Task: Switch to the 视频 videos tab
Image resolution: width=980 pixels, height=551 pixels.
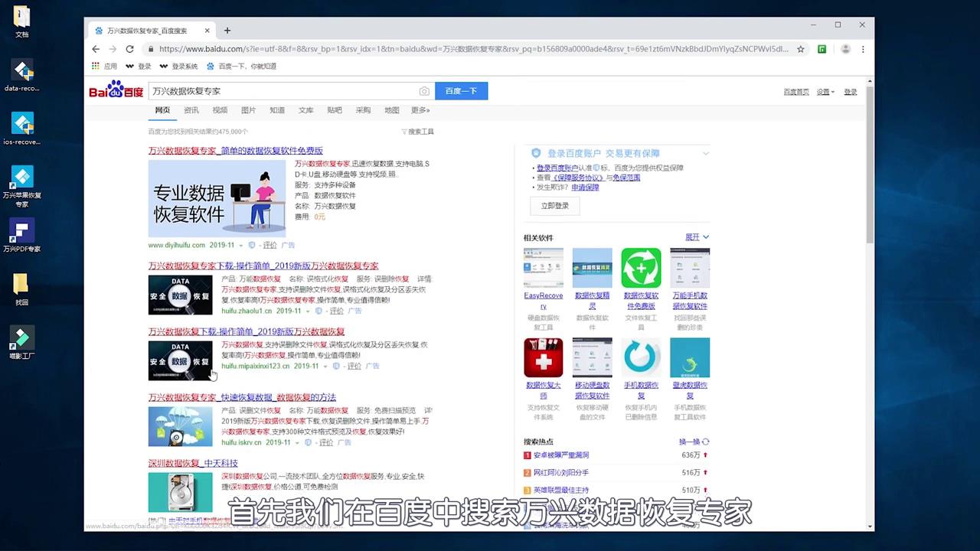Action: click(x=220, y=109)
